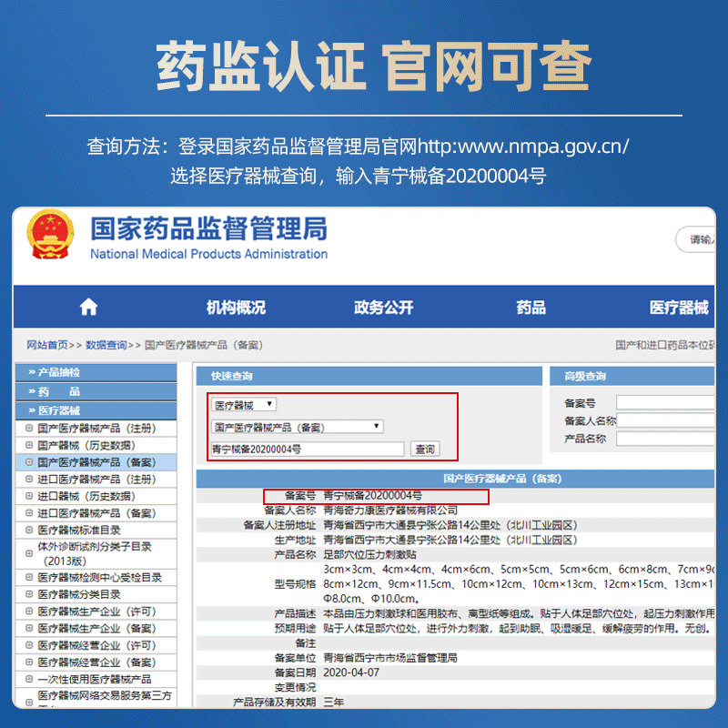
Task: Click the 备案人名称 advanced query field
Action: click(x=665, y=420)
